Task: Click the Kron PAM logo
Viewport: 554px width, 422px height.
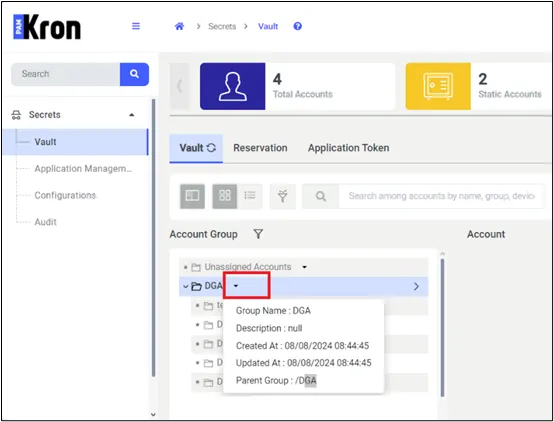Action: (x=47, y=27)
